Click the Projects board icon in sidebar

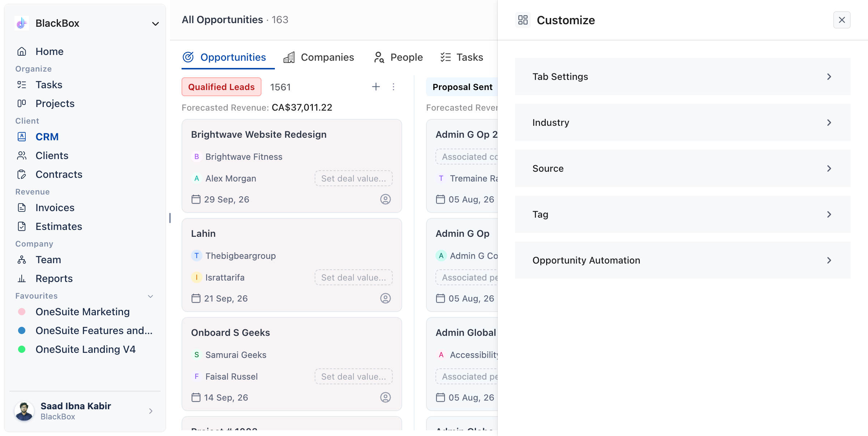[x=22, y=103]
